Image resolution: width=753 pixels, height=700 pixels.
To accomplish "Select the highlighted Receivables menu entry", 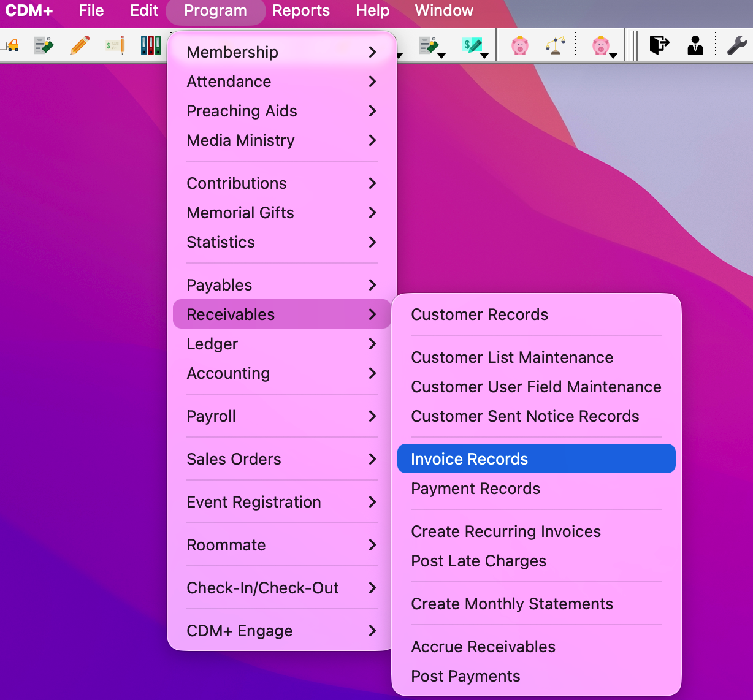I will [x=282, y=314].
